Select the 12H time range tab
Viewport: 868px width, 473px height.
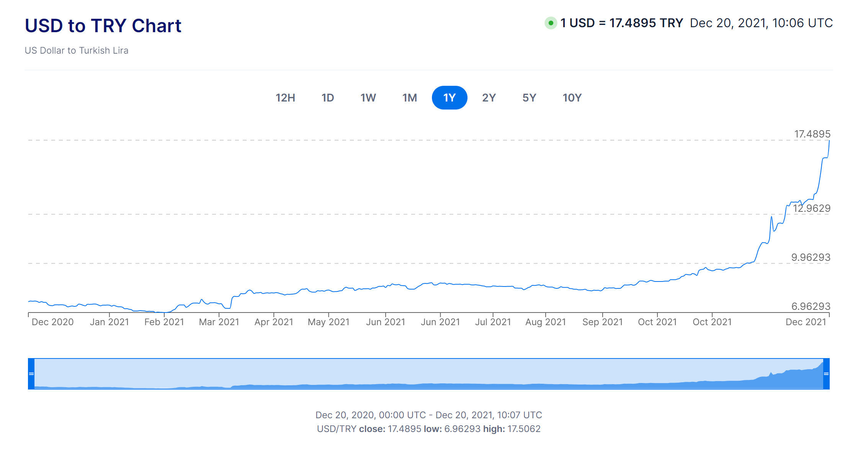coord(285,98)
